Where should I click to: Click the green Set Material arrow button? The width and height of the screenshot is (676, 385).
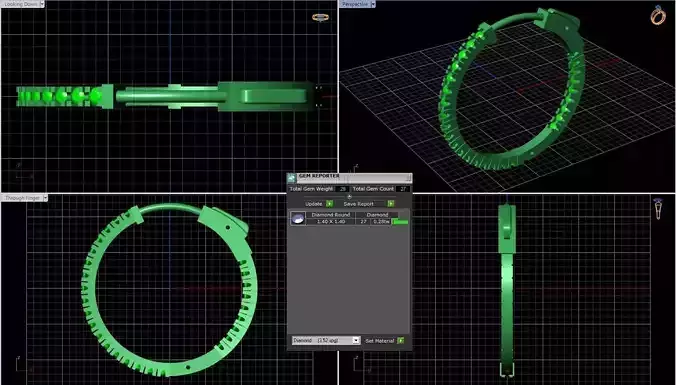(x=401, y=341)
